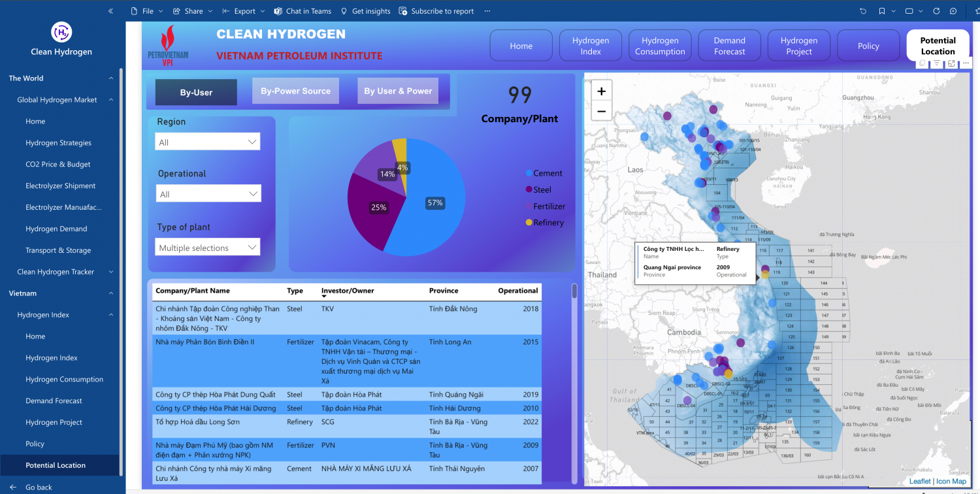The width and height of the screenshot is (980, 494).
Task: Open focus mode for the map visual
Action: 951,63
